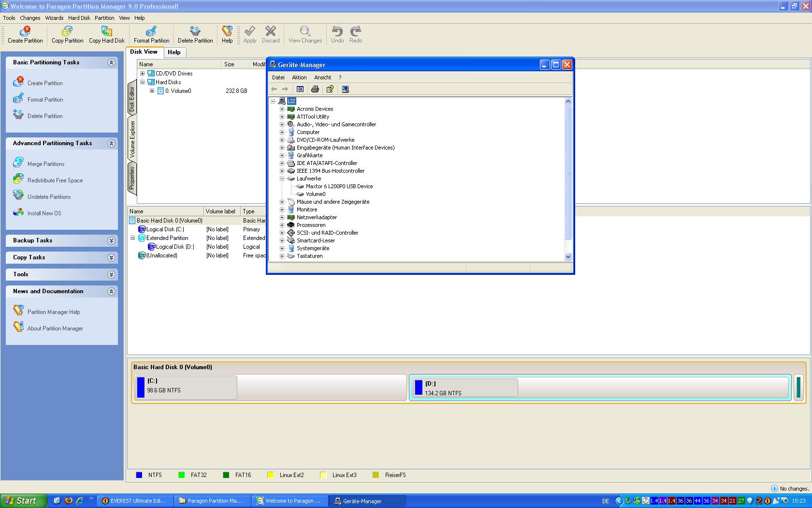812x508 pixels.
Task: Open the Hard Disk menu
Action: pos(79,18)
